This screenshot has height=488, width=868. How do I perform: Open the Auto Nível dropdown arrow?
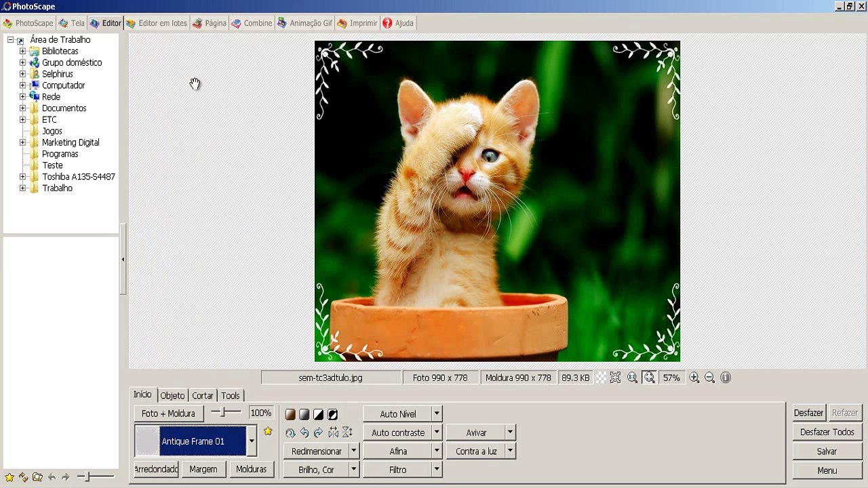(x=437, y=413)
